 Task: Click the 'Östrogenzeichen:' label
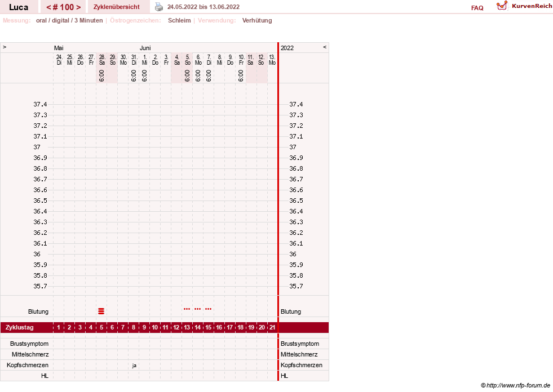click(x=135, y=20)
